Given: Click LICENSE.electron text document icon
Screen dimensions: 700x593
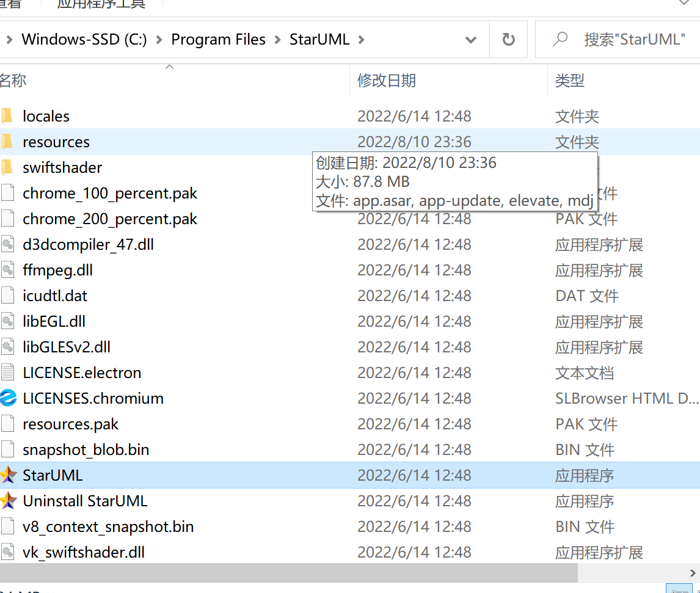Looking at the screenshot, I should coord(7,373).
